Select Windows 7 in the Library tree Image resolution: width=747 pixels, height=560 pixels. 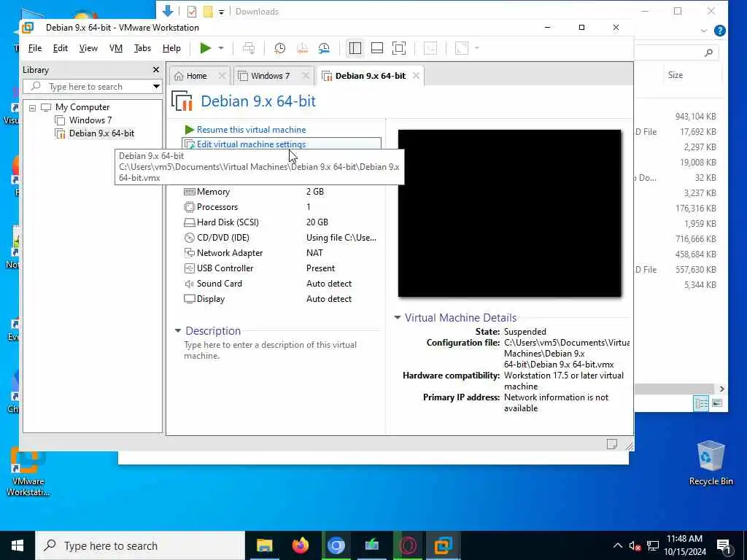(90, 120)
